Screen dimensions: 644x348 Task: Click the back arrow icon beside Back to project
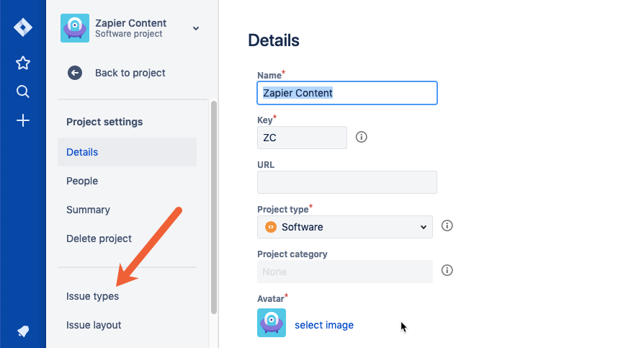click(75, 73)
